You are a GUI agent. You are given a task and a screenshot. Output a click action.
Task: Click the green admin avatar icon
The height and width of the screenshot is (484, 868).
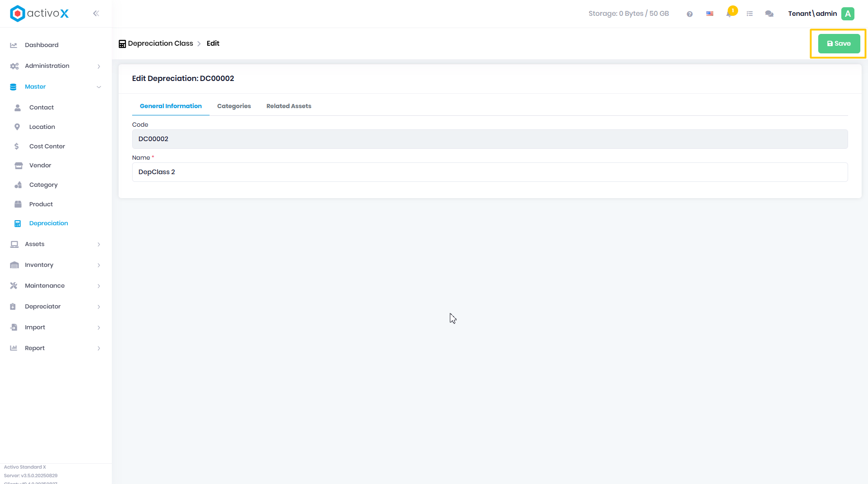tap(848, 14)
